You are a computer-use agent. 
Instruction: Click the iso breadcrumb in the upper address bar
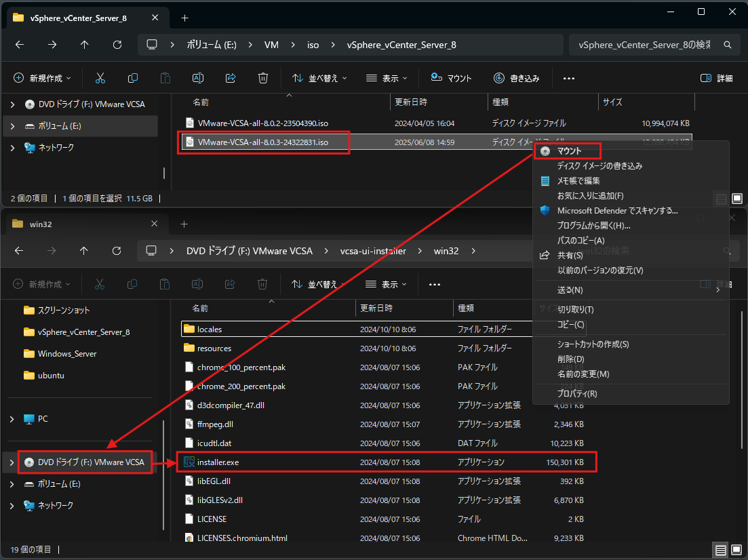click(x=313, y=45)
